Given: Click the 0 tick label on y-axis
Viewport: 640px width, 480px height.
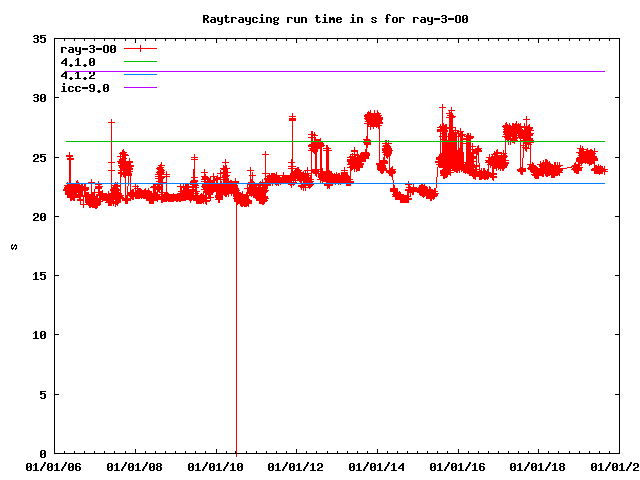Looking at the screenshot, I should (43, 454).
